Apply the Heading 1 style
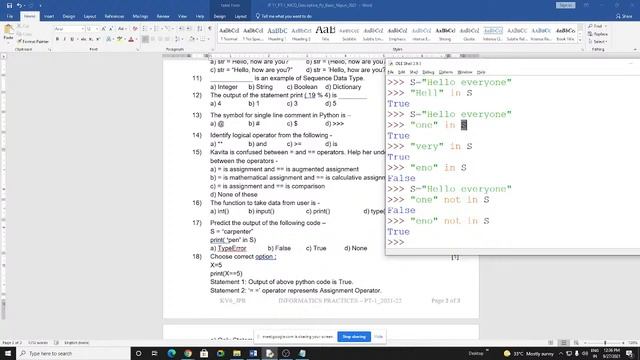This screenshot has height=360, width=640. (x=277, y=33)
